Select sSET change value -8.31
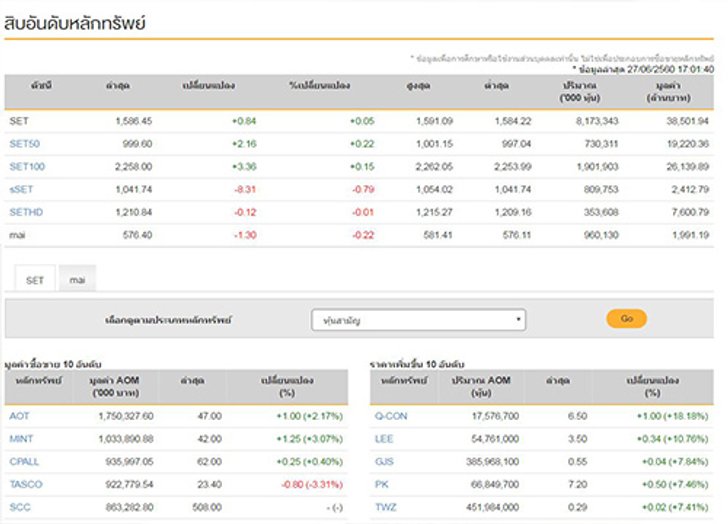 [245, 189]
